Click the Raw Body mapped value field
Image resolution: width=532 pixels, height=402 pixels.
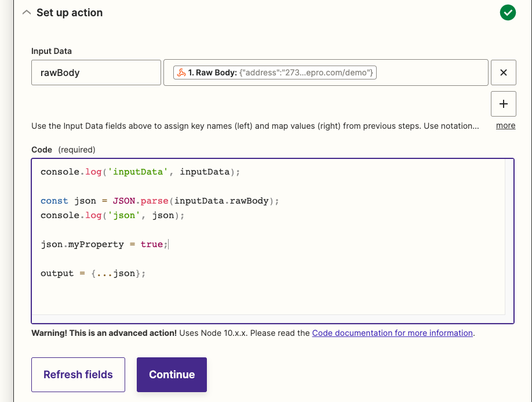pyautogui.click(x=429, y=73)
